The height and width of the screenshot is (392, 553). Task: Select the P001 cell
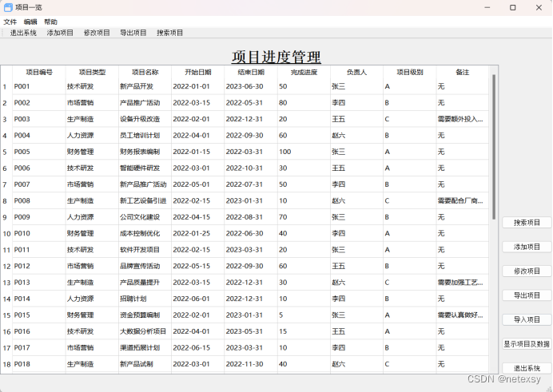point(39,86)
